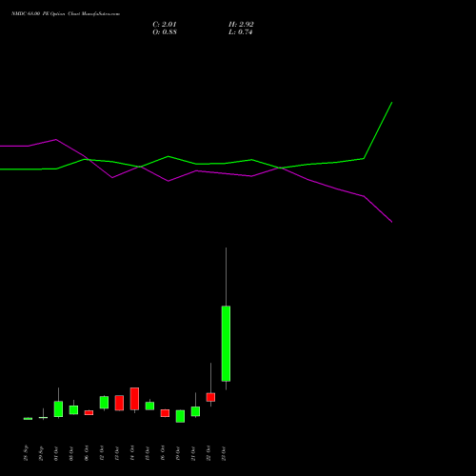Click the green candlestick for 01 Oct
The height and width of the screenshot is (476, 476).
(58, 409)
